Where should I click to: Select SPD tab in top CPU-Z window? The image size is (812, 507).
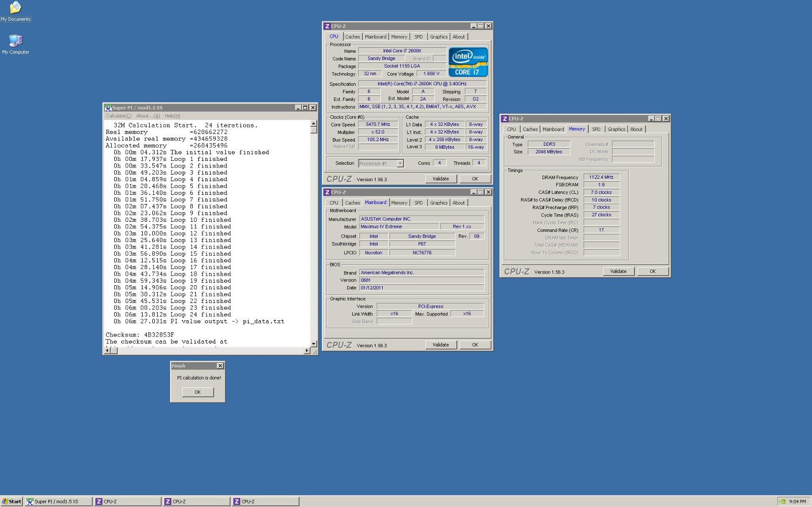(x=419, y=37)
